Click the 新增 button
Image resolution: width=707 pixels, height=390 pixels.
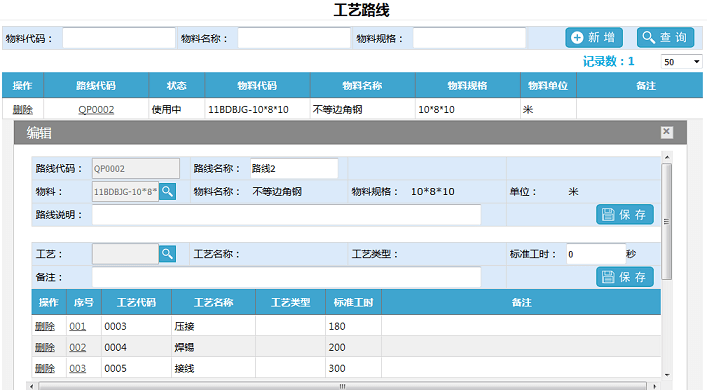[x=594, y=37]
